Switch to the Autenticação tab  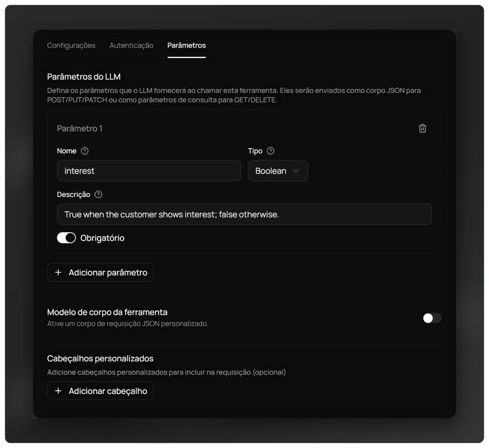(x=131, y=45)
